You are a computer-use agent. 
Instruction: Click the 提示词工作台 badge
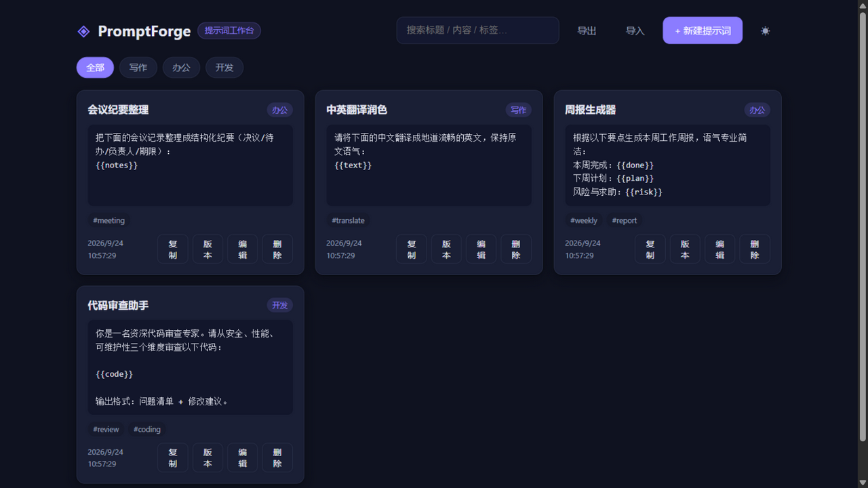click(229, 30)
